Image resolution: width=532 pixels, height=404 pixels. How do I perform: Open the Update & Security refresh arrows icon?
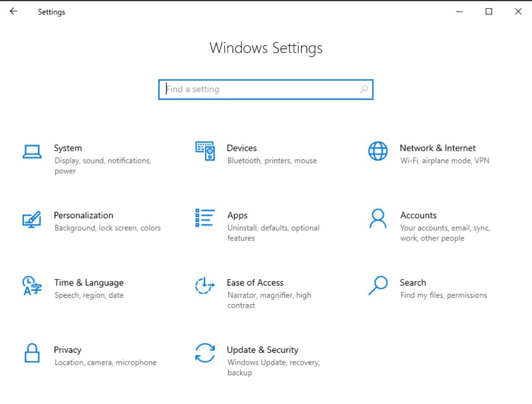[x=205, y=353]
